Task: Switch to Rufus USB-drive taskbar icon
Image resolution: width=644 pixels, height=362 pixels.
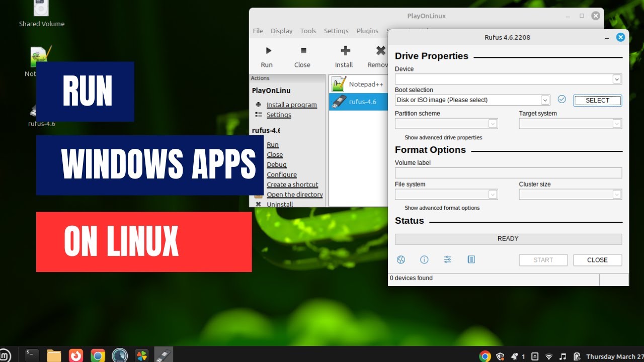Action: 164,355
